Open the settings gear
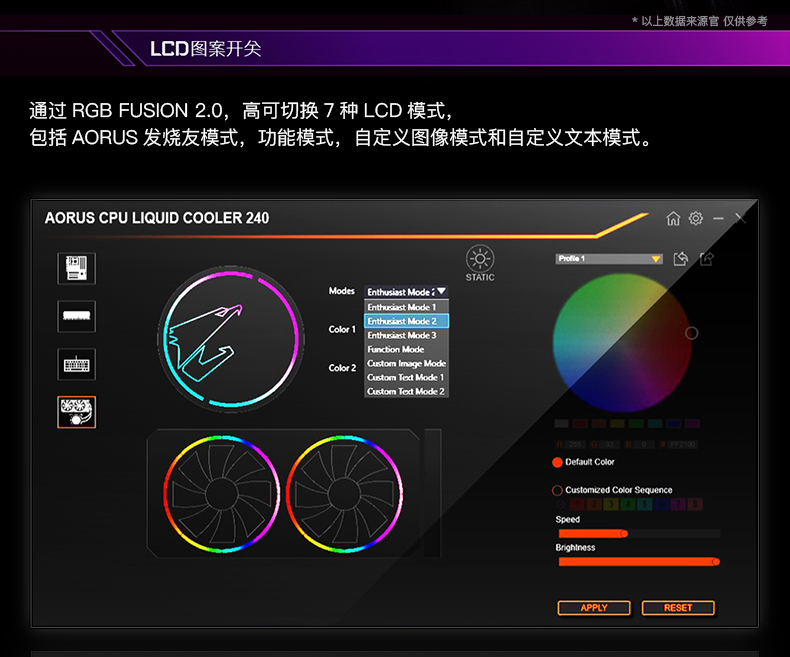The width and height of the screenshot is (790, 657). point(696,218)
